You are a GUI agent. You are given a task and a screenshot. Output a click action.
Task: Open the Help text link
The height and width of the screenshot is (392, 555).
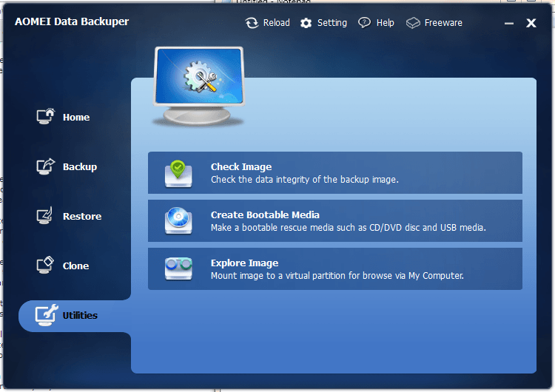pos(385,23)
